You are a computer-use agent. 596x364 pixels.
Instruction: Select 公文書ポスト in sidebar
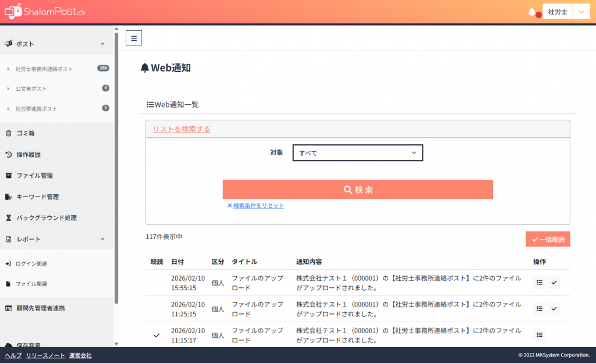click(31, 89)
